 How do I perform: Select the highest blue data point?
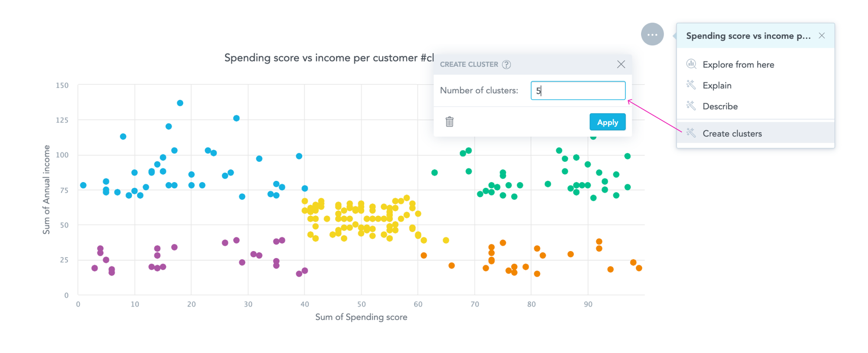coord(180,103)
